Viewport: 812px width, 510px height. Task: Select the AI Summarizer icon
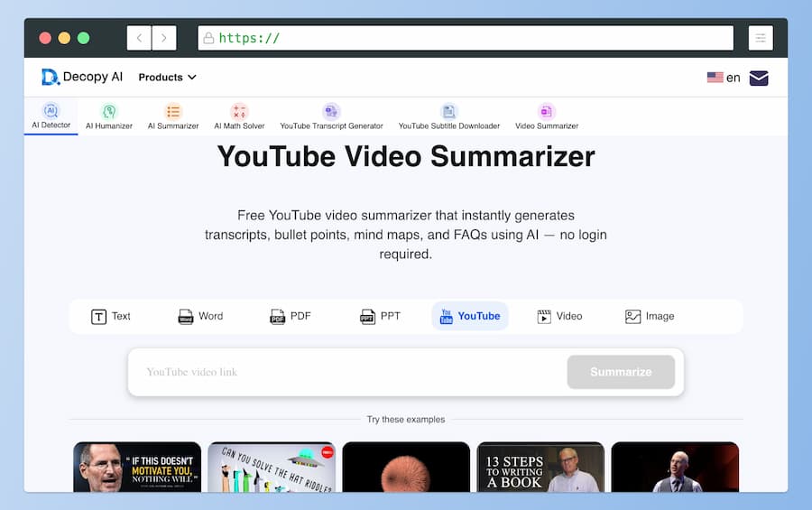[x=173, y=112]
